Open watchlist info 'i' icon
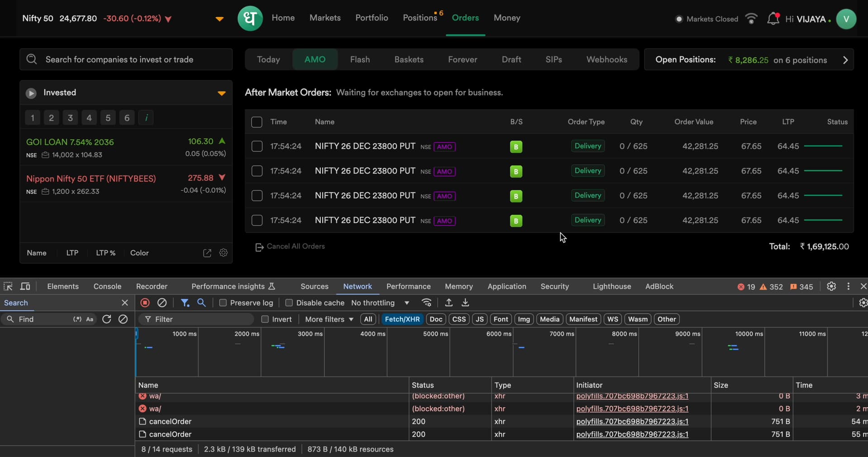This screenshot has width=868, height=457. pos(146,118)
